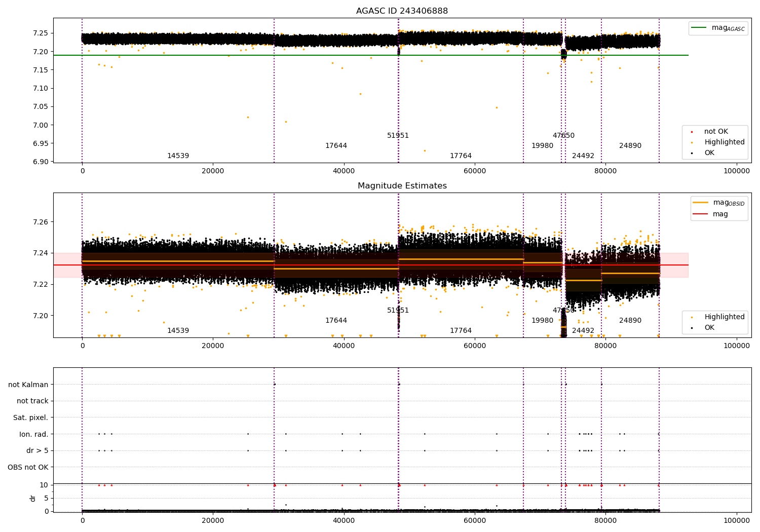
Task: Select the 7.05 y-axis tick label
Action: [x=41, y=107]
